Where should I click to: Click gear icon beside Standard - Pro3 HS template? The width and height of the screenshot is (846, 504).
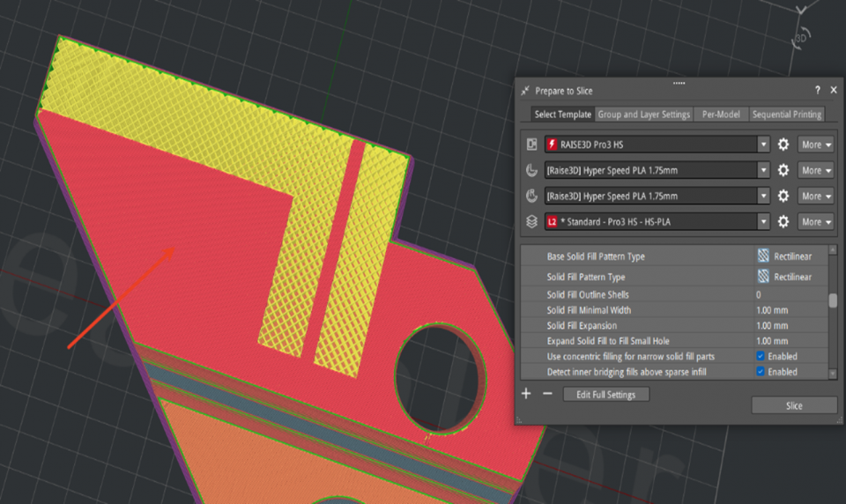coord(783,222)
